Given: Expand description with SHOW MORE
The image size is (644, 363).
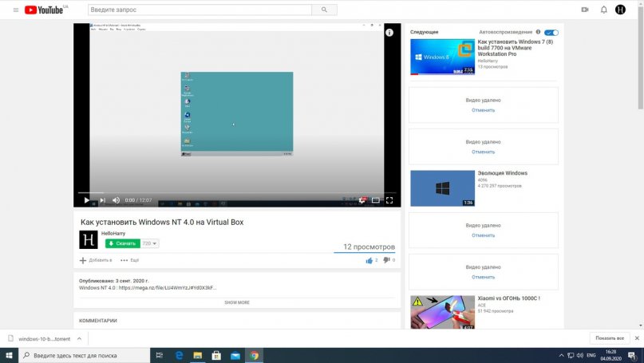Looking at the screenshot, I should coord(237,302).
